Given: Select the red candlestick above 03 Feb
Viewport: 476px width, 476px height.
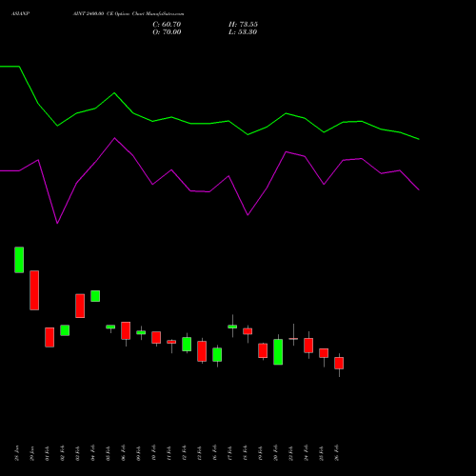Looking at the screenshot, I should (x=80, y=306).
